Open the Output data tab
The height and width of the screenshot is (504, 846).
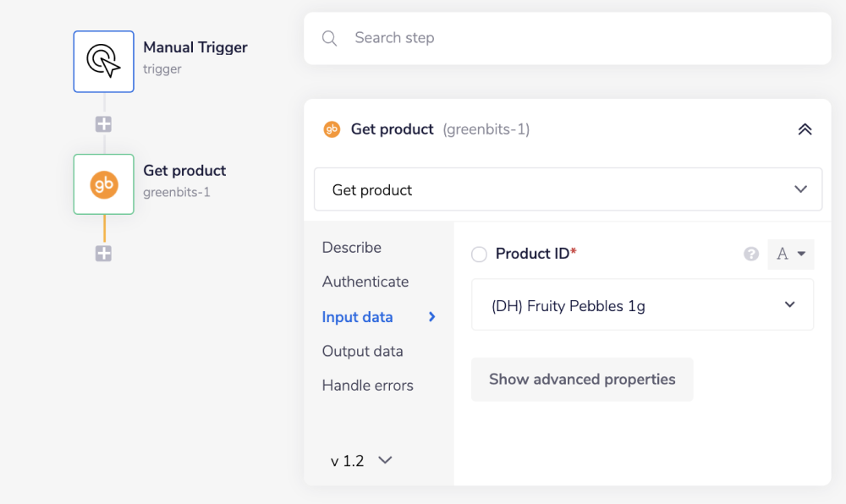click(x=362, y=351)
